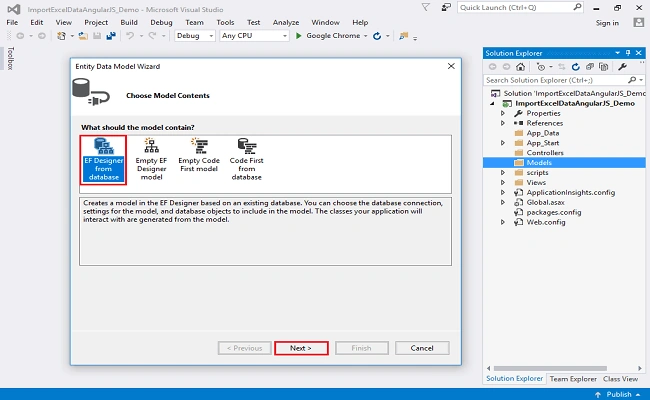Click the Next button in wizard

click(x=301, y=348)
